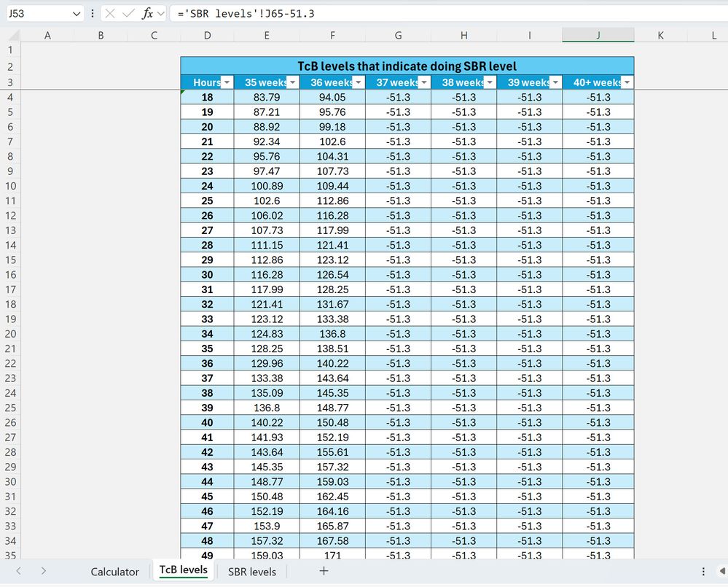Click cell with value 136.8 in row 20

click(x=332, y=334)
